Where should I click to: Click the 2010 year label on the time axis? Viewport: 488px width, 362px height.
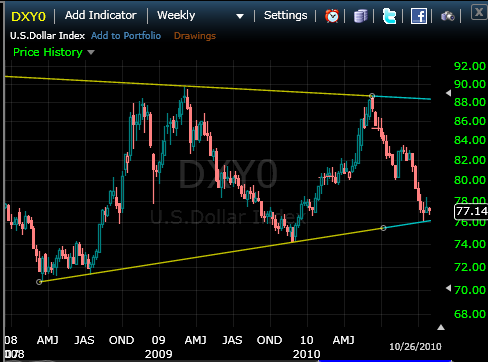point(306,354)
